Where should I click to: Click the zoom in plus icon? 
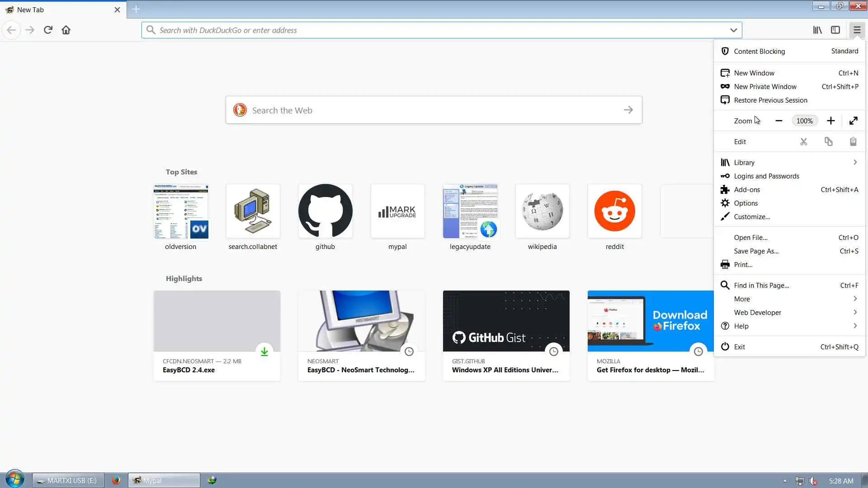click(x=830, y=121)
